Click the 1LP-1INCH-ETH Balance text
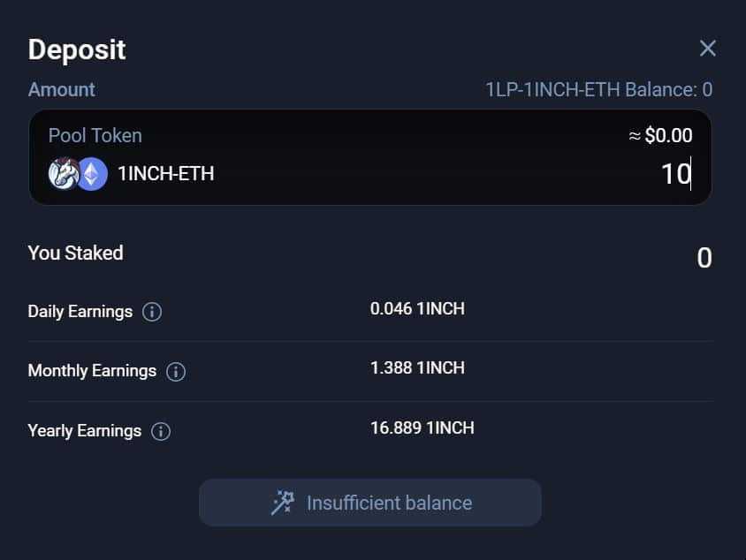Viewport: 746px width, 560px height. 600,89
